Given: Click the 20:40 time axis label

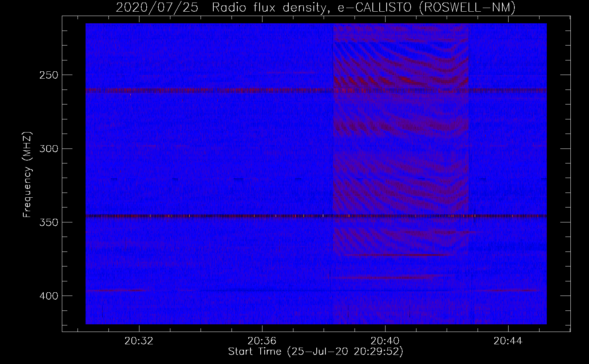Looking at the screenshot, I should pyautogui.click(x=385, y=341).
